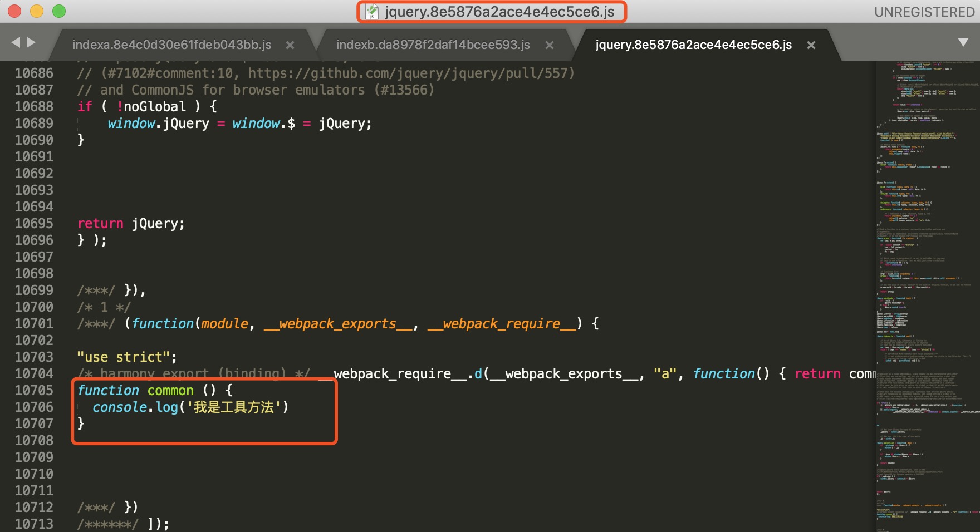Click the green zoom window button

59,11
